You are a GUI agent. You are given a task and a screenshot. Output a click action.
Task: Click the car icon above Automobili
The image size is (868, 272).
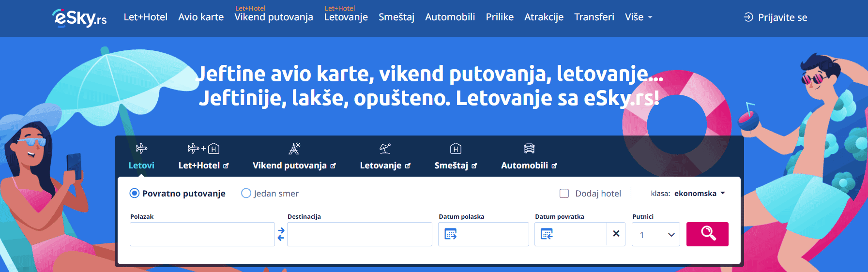tap(529, 148)
